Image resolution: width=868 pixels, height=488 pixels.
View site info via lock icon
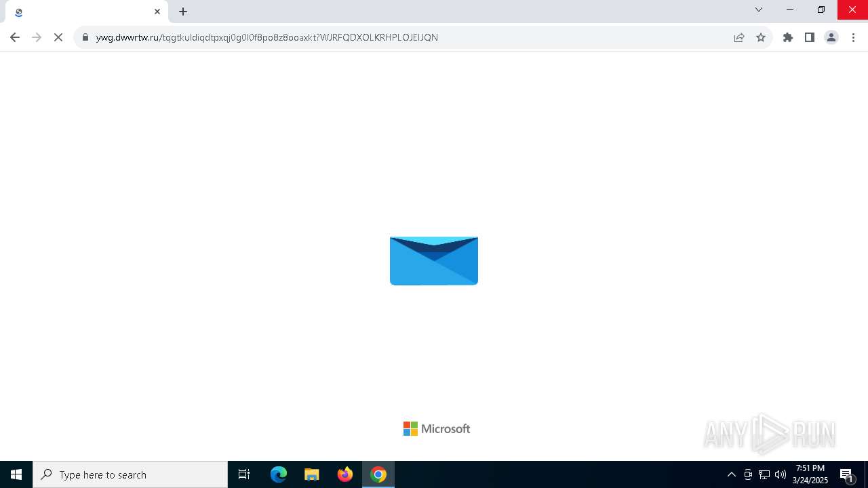(85, 37)
